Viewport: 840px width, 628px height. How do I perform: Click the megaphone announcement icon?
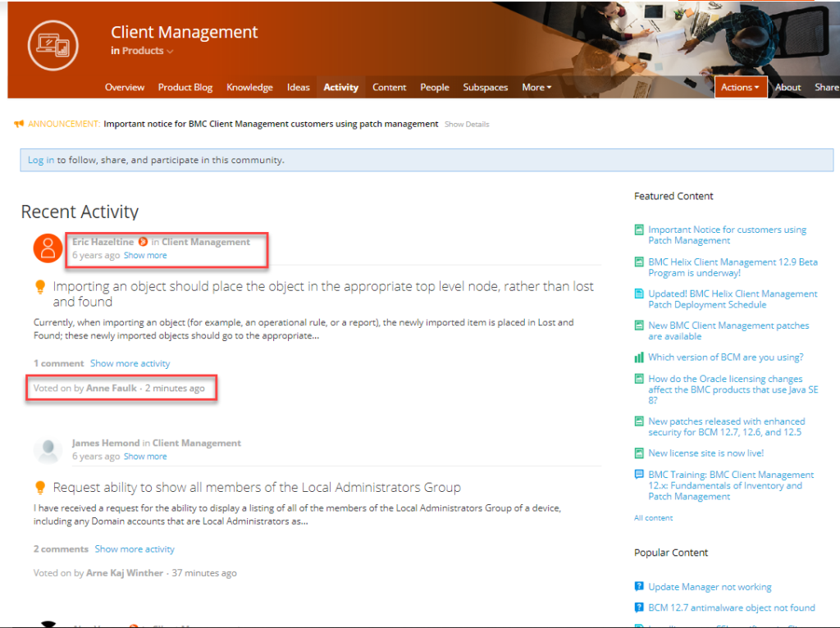point(19,124)
